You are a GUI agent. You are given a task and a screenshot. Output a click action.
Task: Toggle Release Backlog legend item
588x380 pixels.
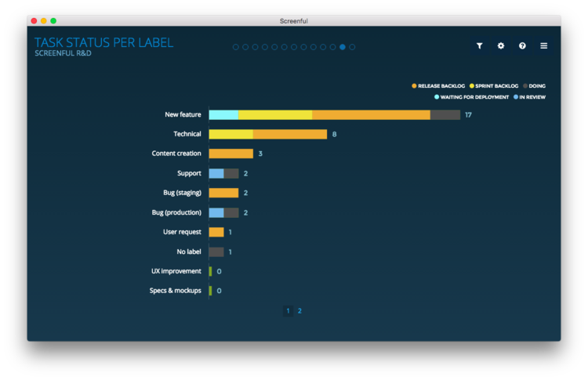point(441,85)
